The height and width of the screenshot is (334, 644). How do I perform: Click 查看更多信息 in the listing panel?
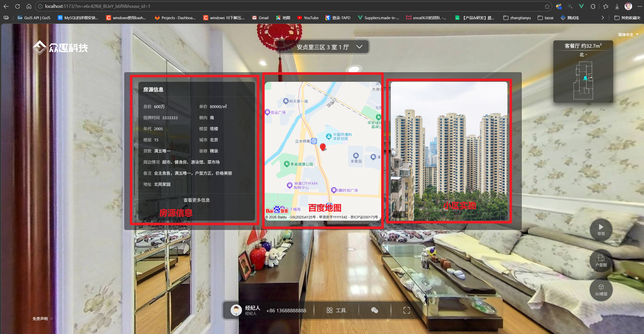pos(196,200)
